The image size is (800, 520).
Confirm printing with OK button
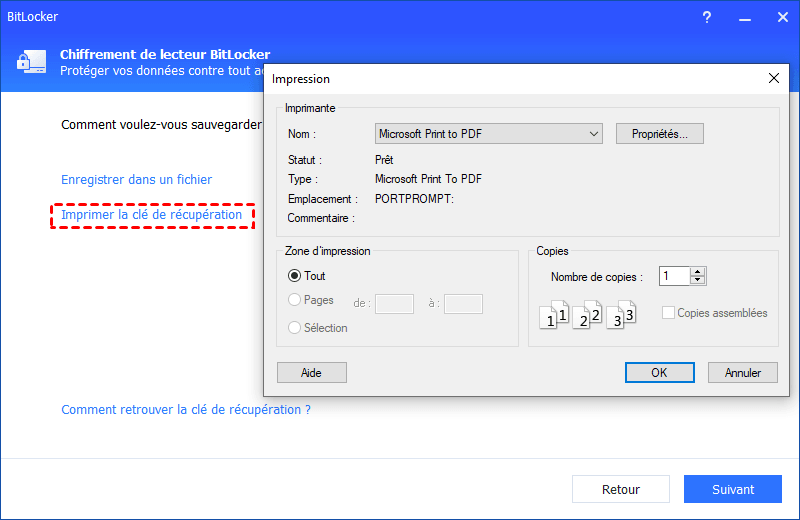(660, 373)
